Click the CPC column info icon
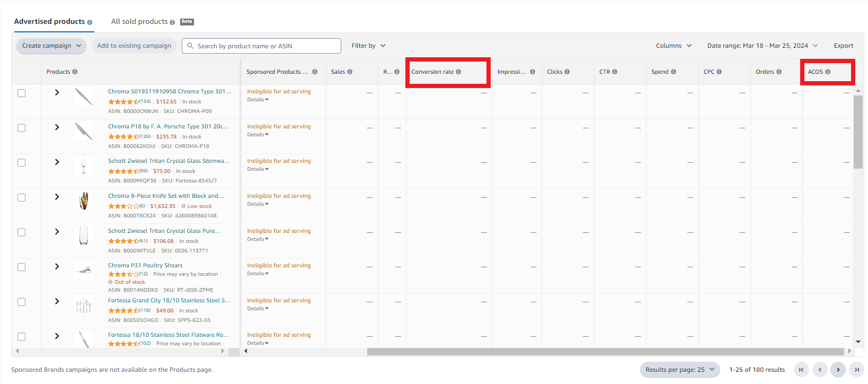Viewport: 868px width, 384px height. pos(719,72)
